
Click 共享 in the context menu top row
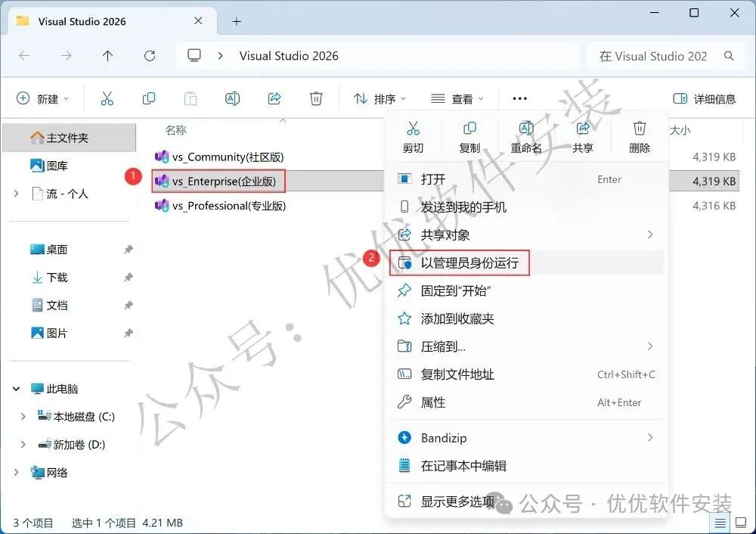(x=582, y=138)
